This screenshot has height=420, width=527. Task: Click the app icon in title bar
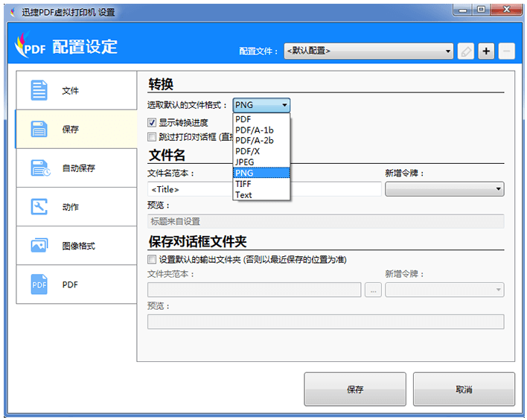(x=13, y=13)
